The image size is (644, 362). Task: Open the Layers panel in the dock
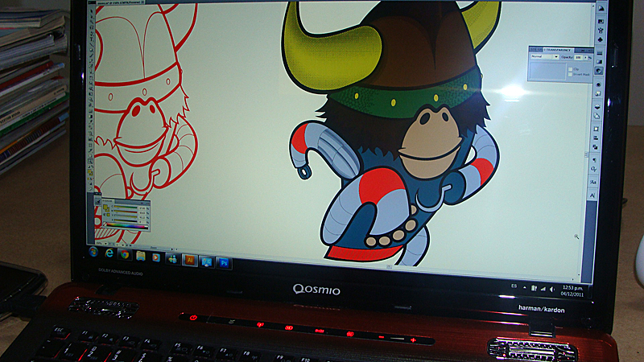tap(597, 107)
